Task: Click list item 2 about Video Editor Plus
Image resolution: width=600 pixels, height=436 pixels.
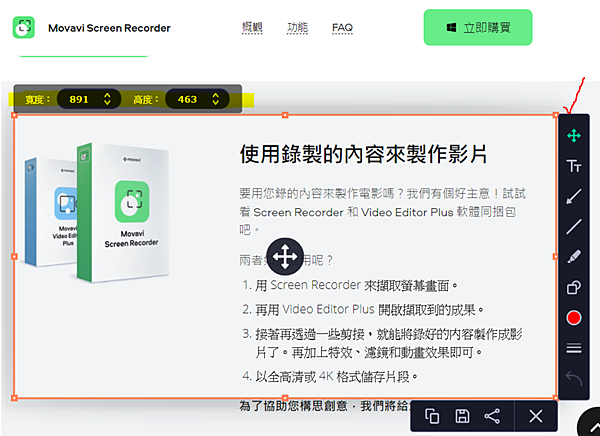Action: 363,309
